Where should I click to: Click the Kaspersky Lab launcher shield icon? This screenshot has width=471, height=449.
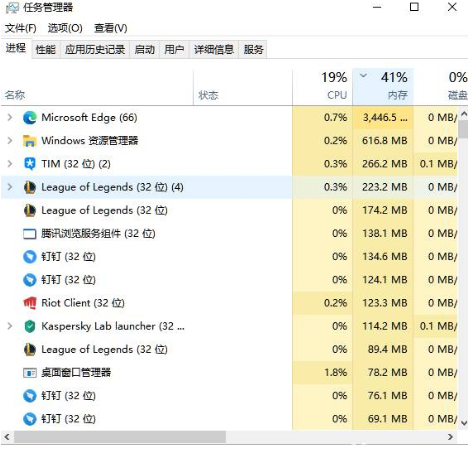(30, 326)
